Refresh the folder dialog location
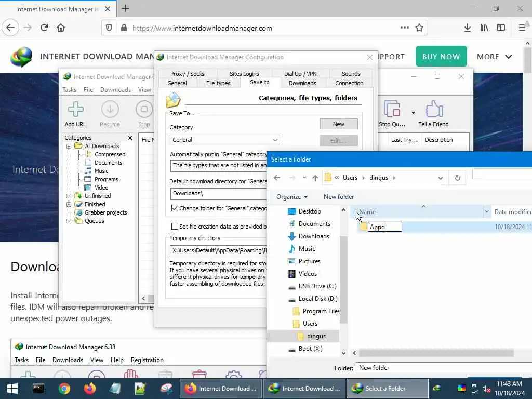This screenshot has height=399, width=532. pyautogui.click(x=457, y=178)
